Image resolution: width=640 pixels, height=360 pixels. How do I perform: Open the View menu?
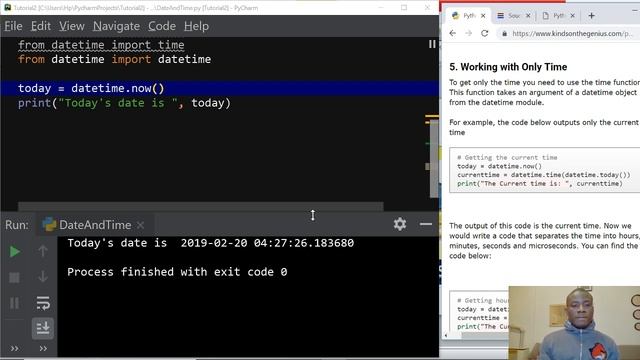(72, 26)
